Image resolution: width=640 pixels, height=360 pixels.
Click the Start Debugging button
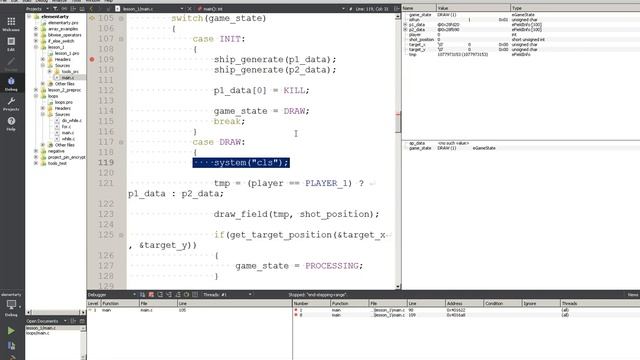(11, 346)
